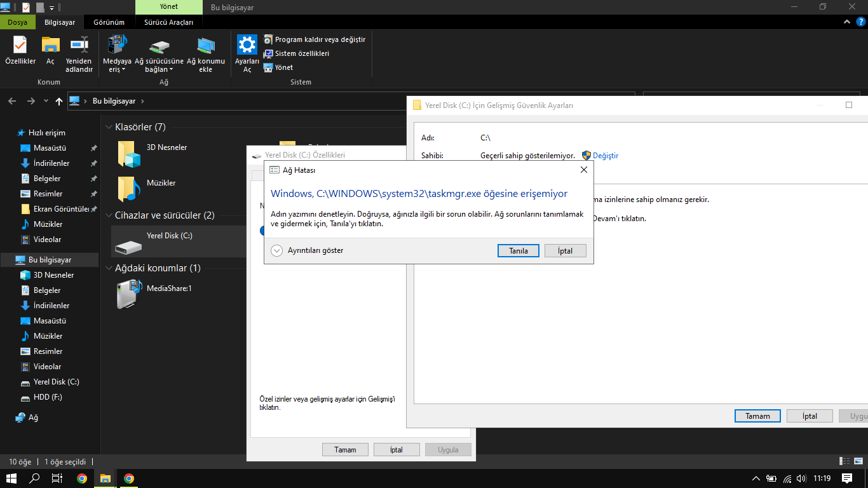Screen dimensions: 868x488
Task: Click the volume tray icon
Action: [x=802, y=478]
